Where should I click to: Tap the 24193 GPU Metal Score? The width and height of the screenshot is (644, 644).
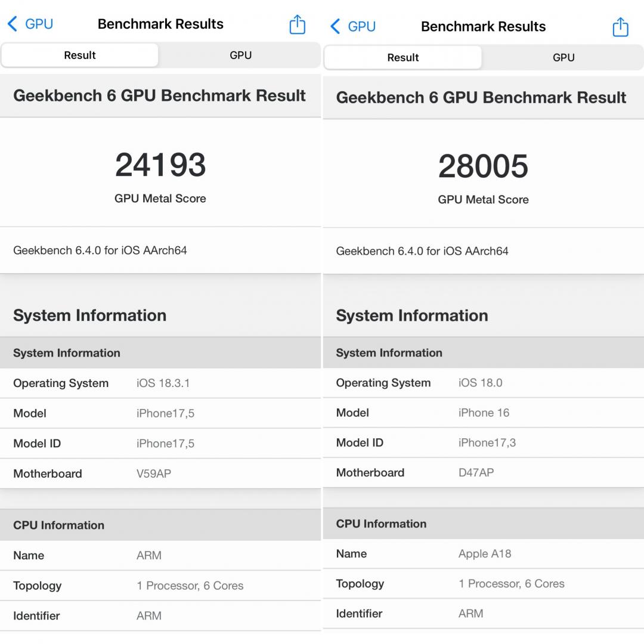point(160,165)
